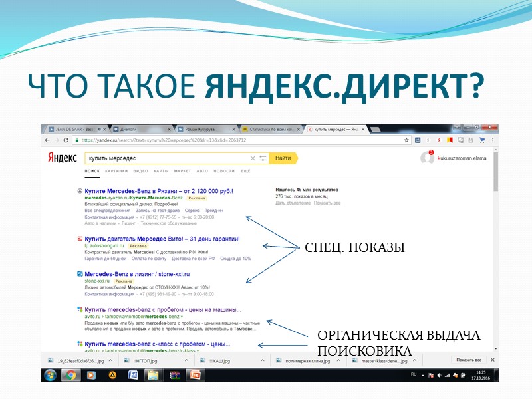Click RU language indicator in taskbar
532x399 pixels.
(x=413, y=374)
